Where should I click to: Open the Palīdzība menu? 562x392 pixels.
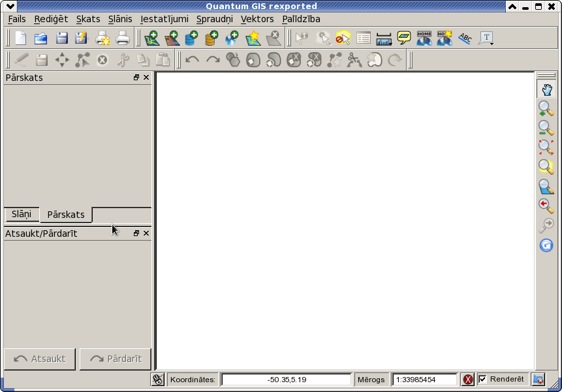click(x=301, y=19)
